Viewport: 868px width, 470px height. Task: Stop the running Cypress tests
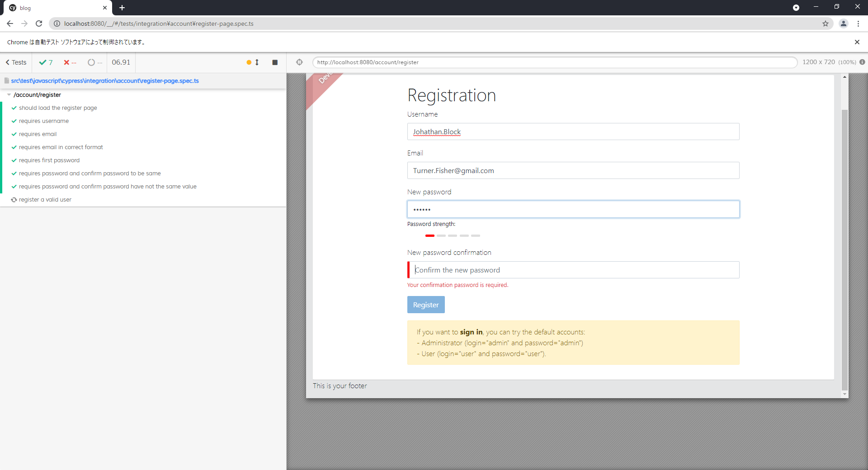tap(275, 62)
